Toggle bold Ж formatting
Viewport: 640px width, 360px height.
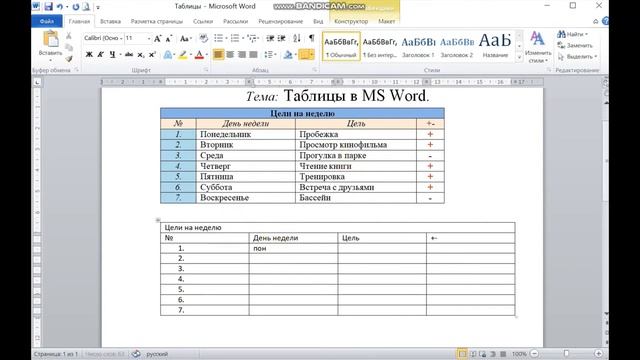[89, 54]
